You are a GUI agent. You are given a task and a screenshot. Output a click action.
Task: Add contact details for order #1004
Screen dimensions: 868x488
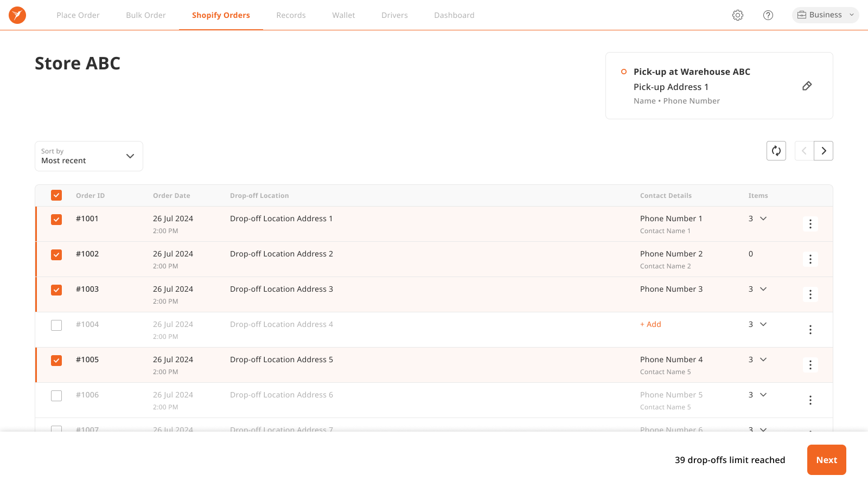(650, 324)
